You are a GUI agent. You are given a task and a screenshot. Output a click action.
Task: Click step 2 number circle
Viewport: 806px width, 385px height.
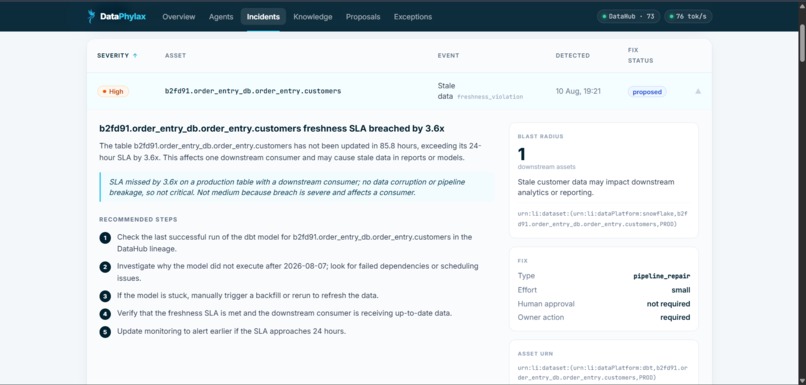coord(105,267)
